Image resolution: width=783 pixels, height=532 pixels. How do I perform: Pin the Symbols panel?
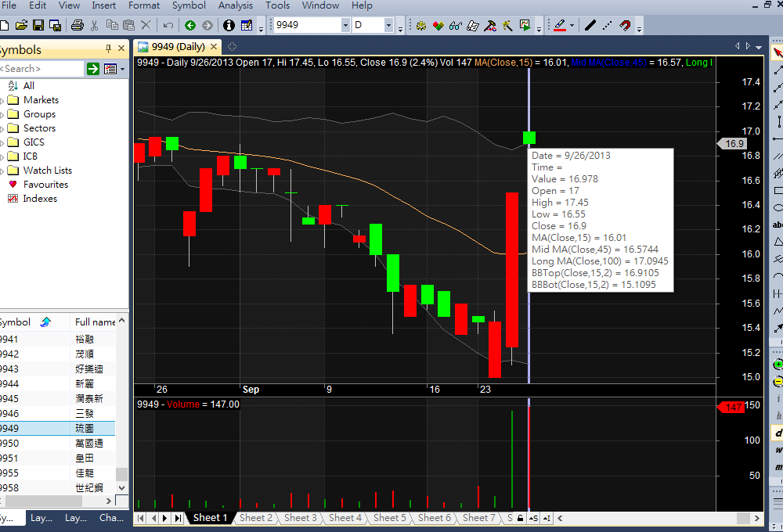pos(108,49)
